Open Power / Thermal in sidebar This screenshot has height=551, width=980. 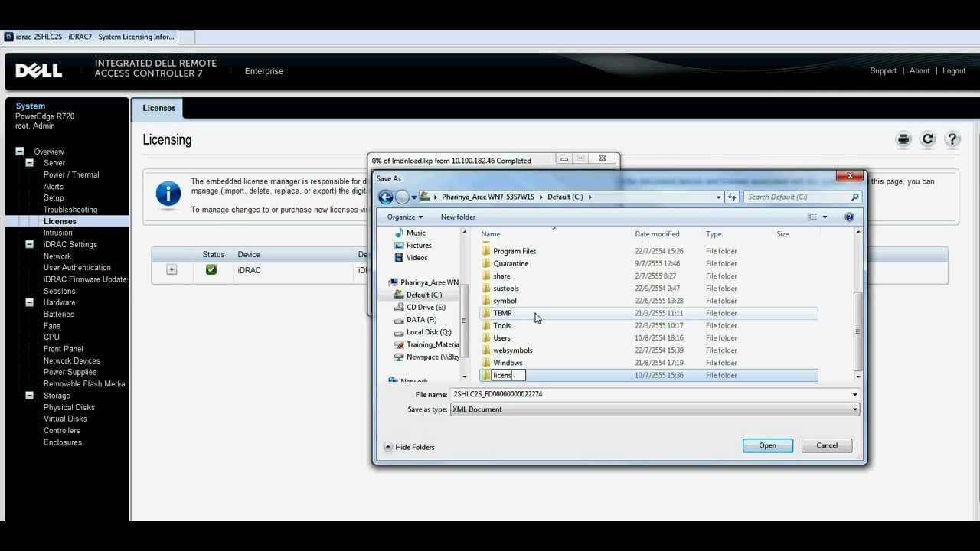71,174
